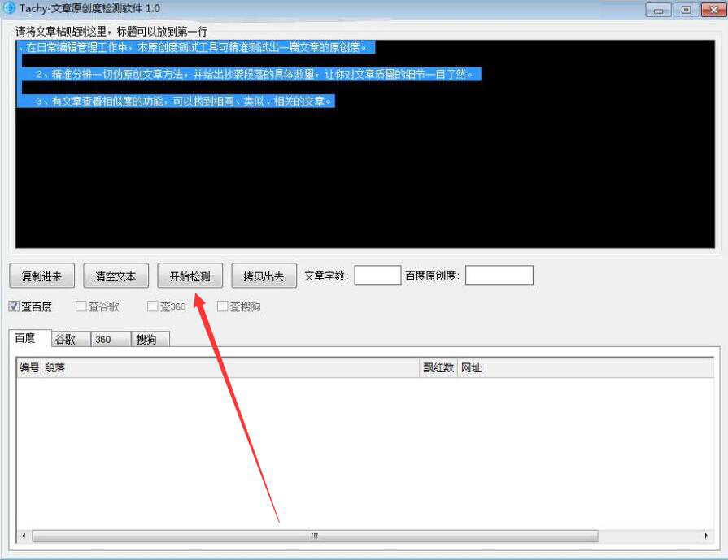728x560 pixels.
Task: Click the 复制进来 button
Action: 41,276
